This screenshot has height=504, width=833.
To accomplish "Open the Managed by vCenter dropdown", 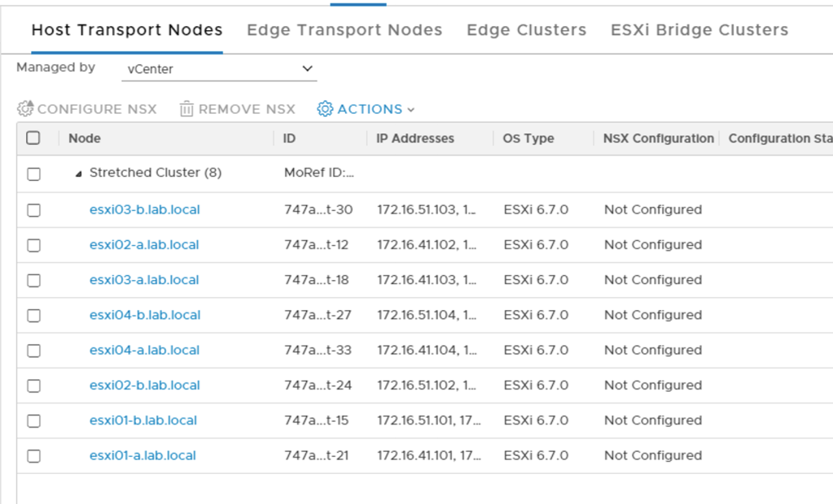I will pyautogui.click(x=218, y=69).
